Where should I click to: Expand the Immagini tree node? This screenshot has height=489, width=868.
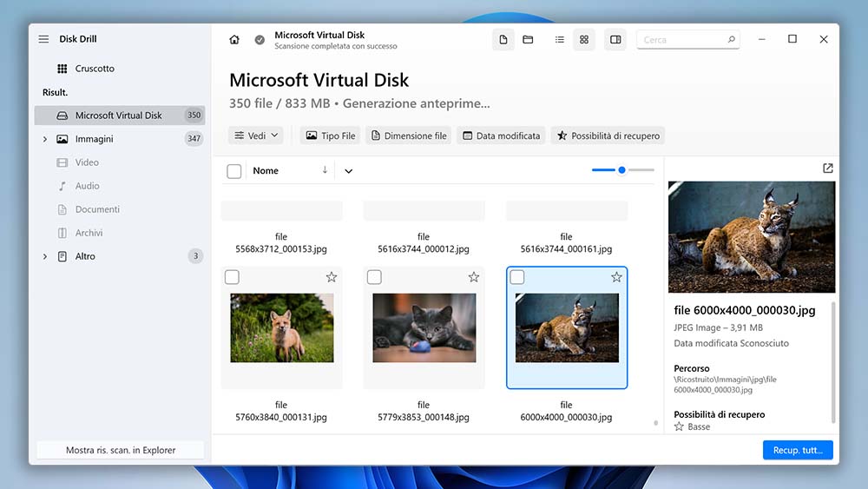click(x=45, y=139)
